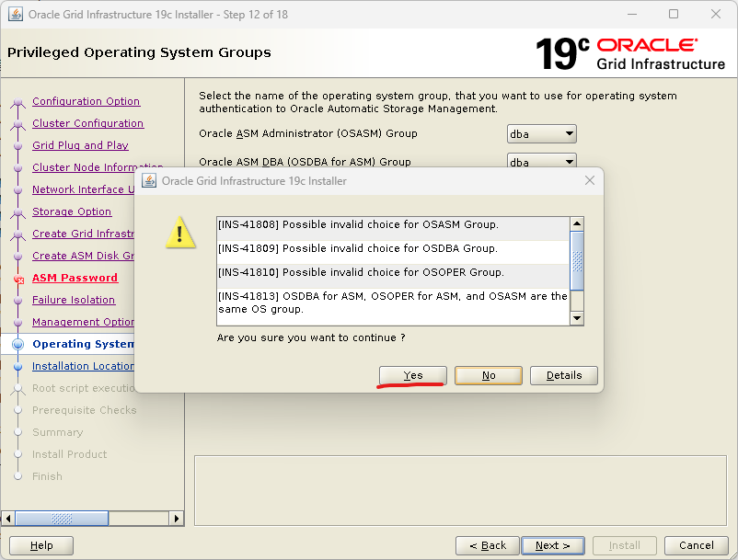Proceed with the Next button
The image size is (738, 560).
pos(553,545)
